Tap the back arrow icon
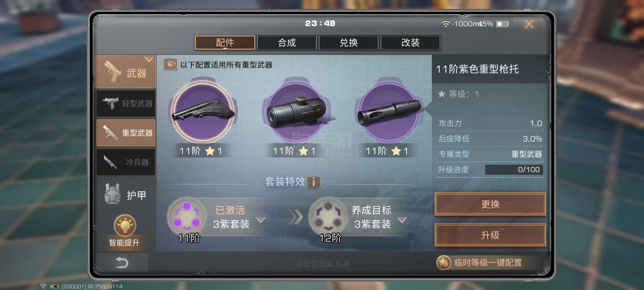 (x=122, y=262)
